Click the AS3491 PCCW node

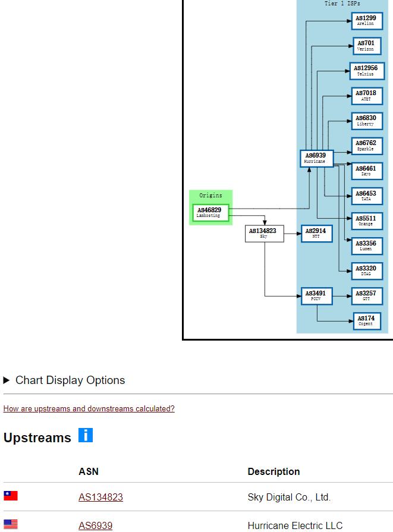coord(317,296)
